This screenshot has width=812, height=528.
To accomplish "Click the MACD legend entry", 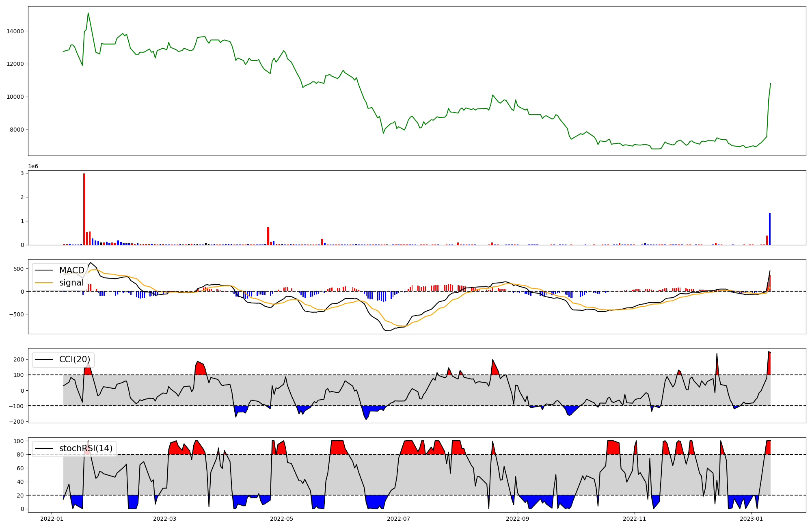I will click(x=71, y=270).
